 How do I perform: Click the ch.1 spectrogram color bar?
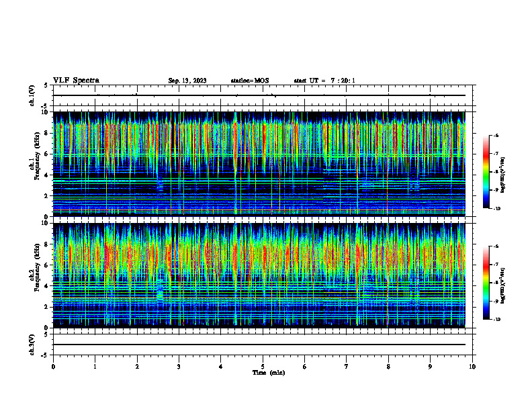(x=486, y=172)
